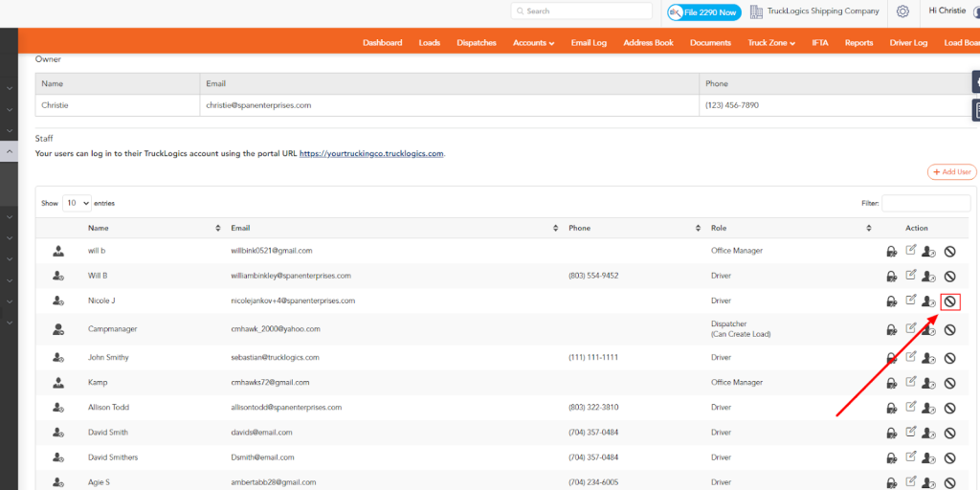Open the yourtruckingco.trucklogics.com portal link
The width and height of the screenshot is (980, 490).
click(371, 153)
